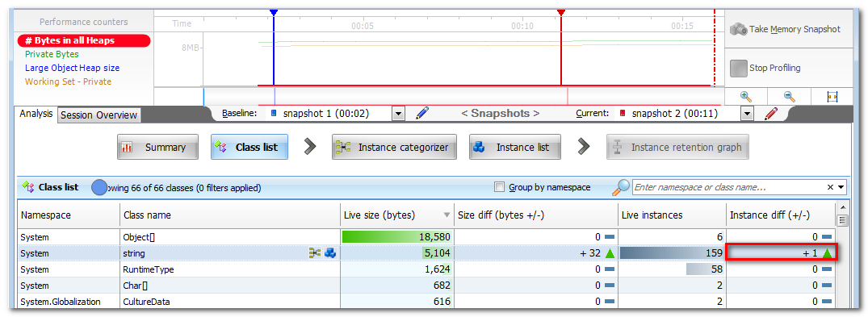The height and width of the screenshot is (317, 868).
Task: Open instance list icon in string row
Action: (330, 253)
